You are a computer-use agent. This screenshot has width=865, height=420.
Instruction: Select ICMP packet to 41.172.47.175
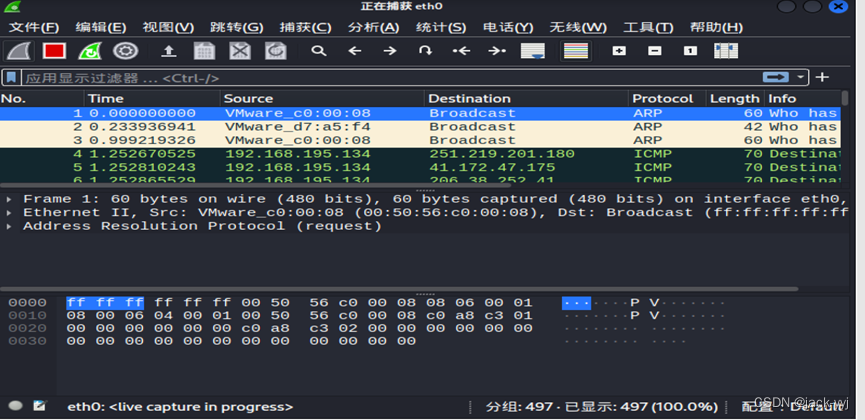coord(420,167)
